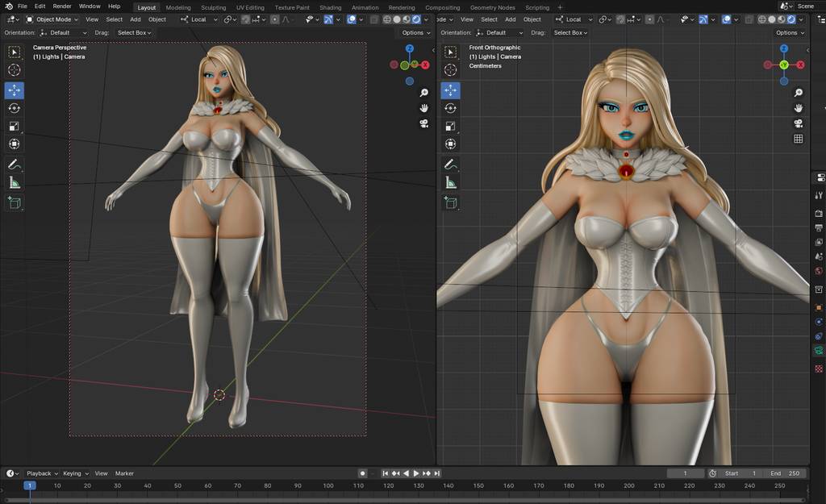Click frame 100 on the timeline ruler

tap(327, 485)
